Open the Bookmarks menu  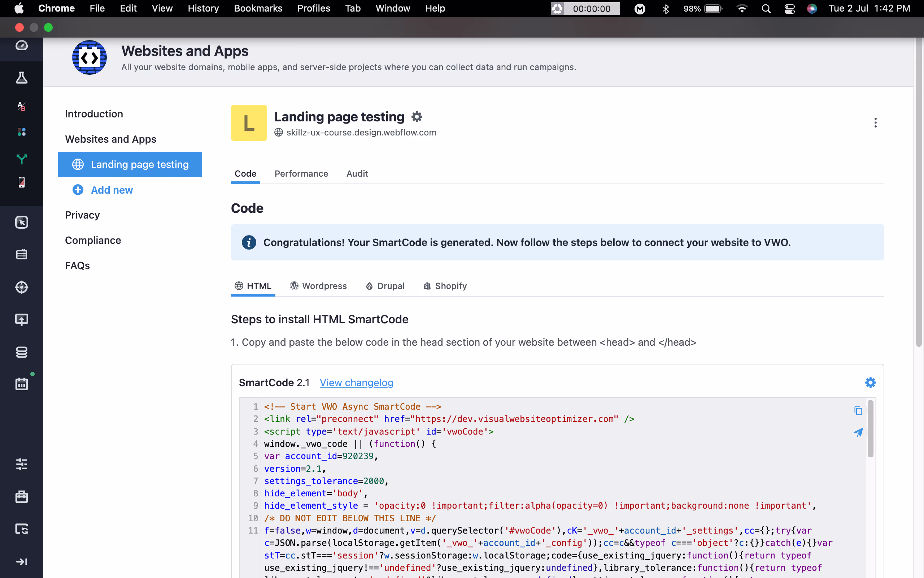tap(258, 8)
